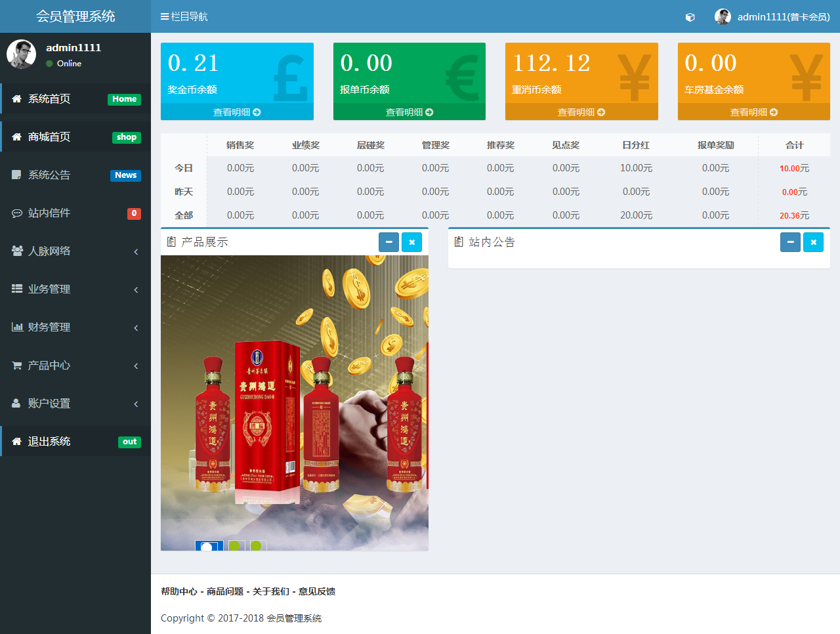Collapse the 产品展示 panel with minus button
Viewport: 840px width, 634px height.
pyautogui.click(x=388, y=242)
